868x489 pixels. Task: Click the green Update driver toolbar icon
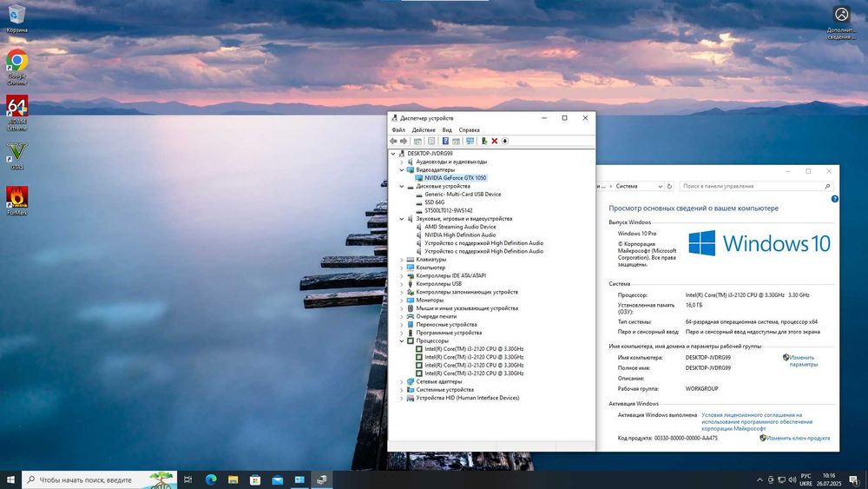pos(483,142)
